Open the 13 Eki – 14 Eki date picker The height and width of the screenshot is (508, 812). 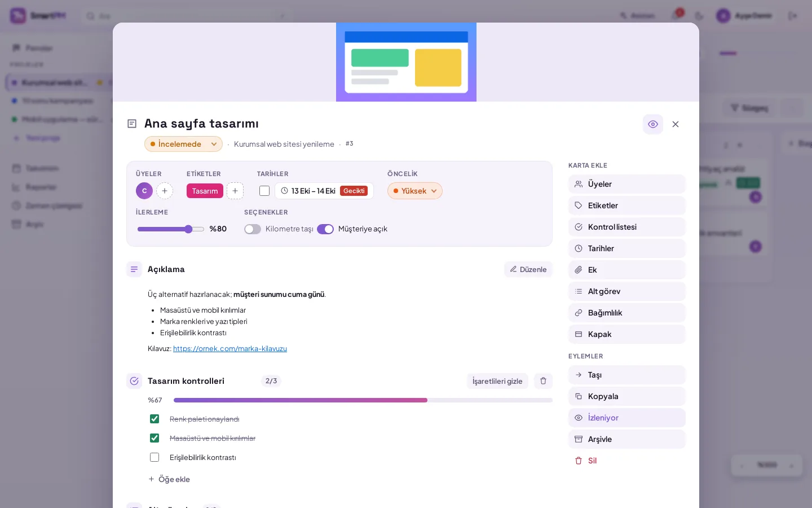324,191
